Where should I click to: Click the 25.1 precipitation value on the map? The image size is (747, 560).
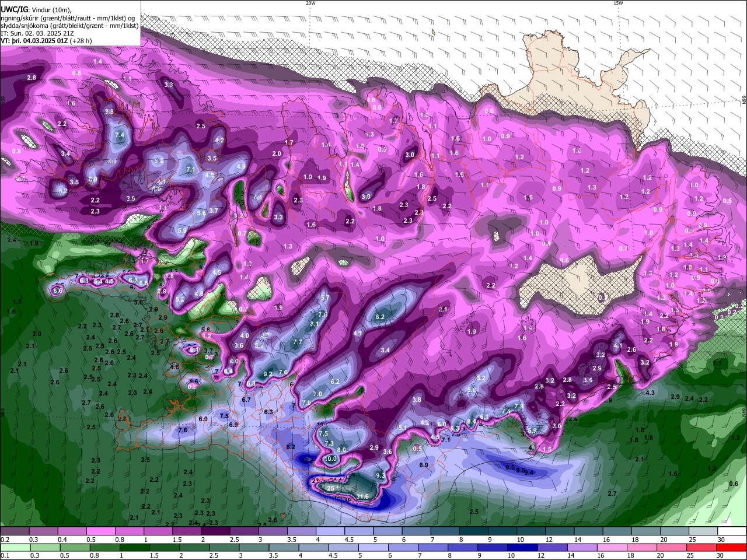pos(333,488)
